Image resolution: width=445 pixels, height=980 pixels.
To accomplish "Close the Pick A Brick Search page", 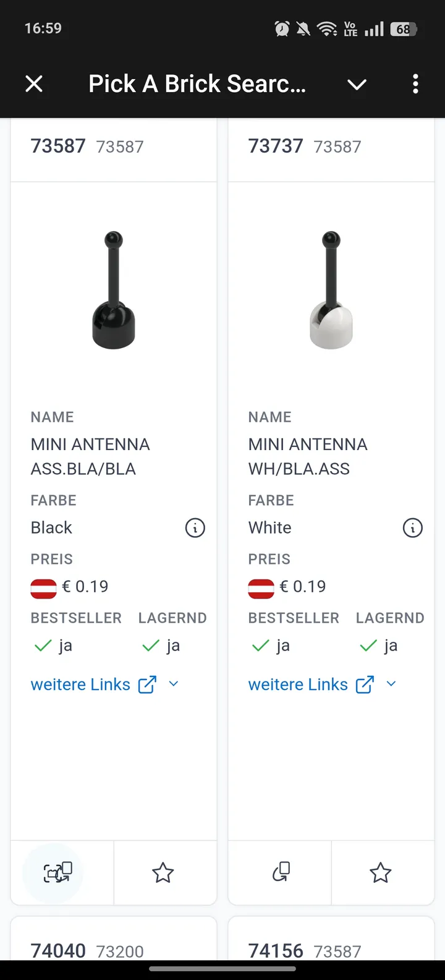I will [34, 83].
